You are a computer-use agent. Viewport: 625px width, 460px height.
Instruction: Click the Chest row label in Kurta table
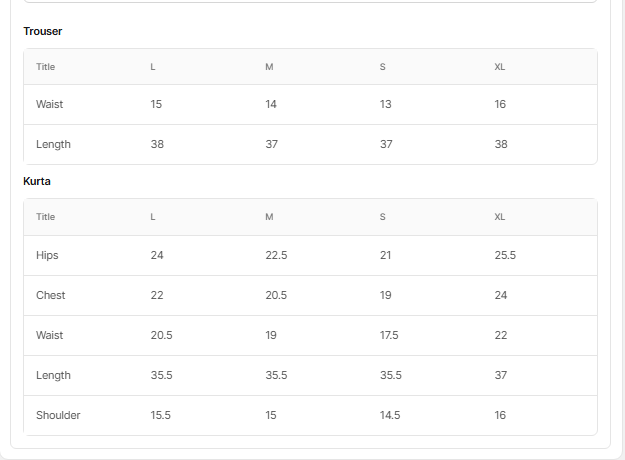pyautogui.click(x=50, y=295)
